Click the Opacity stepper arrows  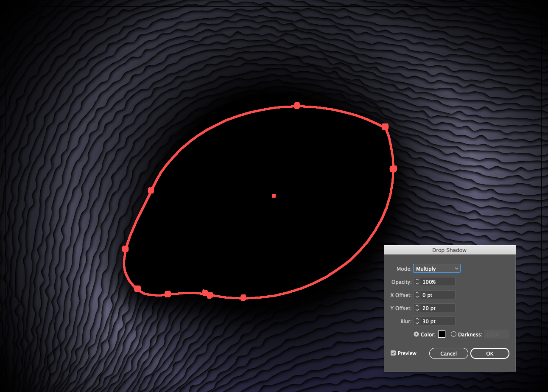(x=417, y=282)
